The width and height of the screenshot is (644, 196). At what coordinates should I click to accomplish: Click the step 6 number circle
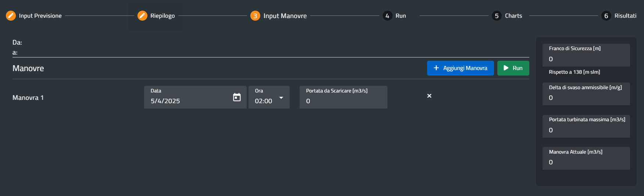(x=606, y=16)
